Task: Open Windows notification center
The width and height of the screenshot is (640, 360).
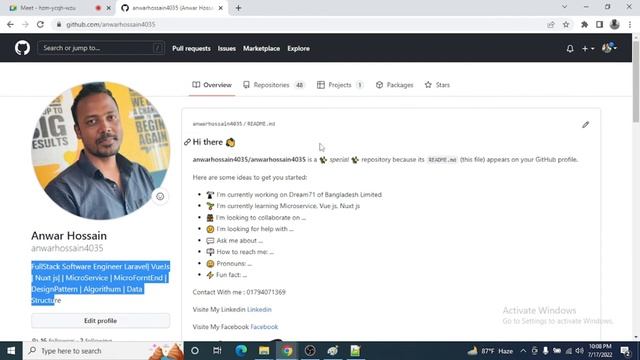Action: pos(625,351)
